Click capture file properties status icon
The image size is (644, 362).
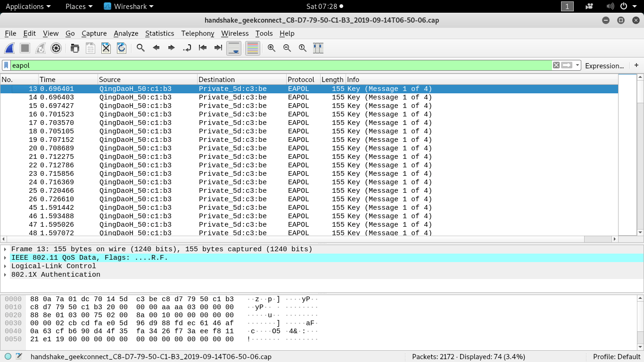pyautogui.click(x=19, y=356)
